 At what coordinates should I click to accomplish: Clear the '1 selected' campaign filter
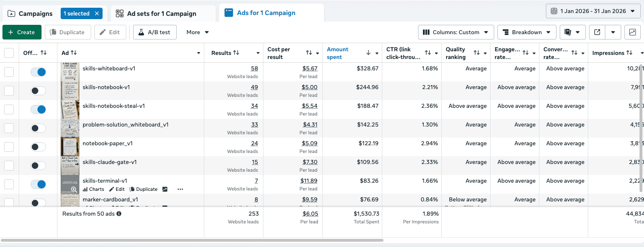point(97,13)
